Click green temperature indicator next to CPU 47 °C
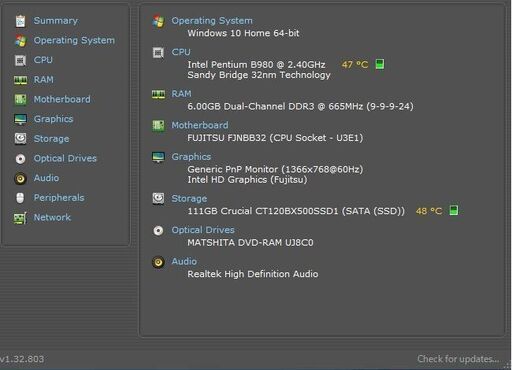This screenshot has height=370, width=512. tap(380, 64)
